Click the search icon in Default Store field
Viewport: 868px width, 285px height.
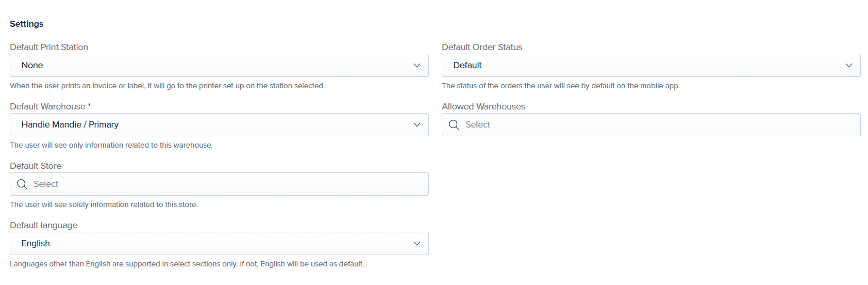[22, 184]
